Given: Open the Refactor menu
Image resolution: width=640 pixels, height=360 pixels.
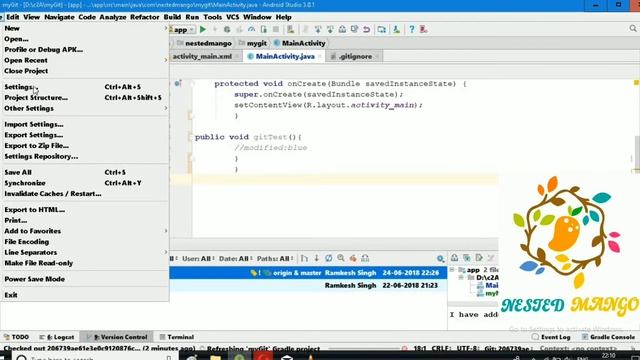Looking at the screenshot, I should tap(144, 17).
